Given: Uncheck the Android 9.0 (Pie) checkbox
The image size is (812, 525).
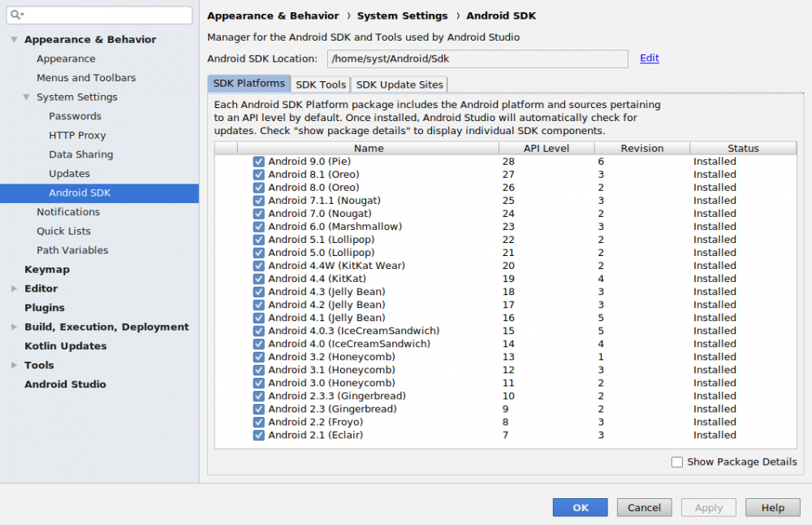Looking at the screenshot, I should pos(259,162).
